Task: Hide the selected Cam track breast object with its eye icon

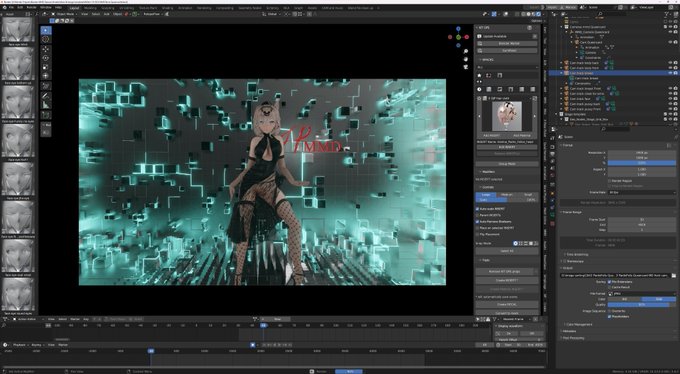Action: pyautogui.click(x=670, y=73)
